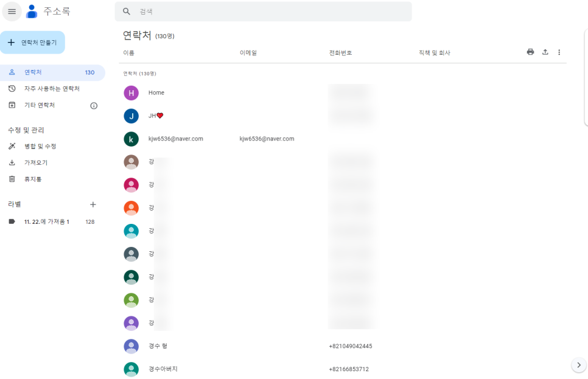Click the export contacts icon
Image resolution: width=588 pixels, height=379 pixels.
click(545, 52)
